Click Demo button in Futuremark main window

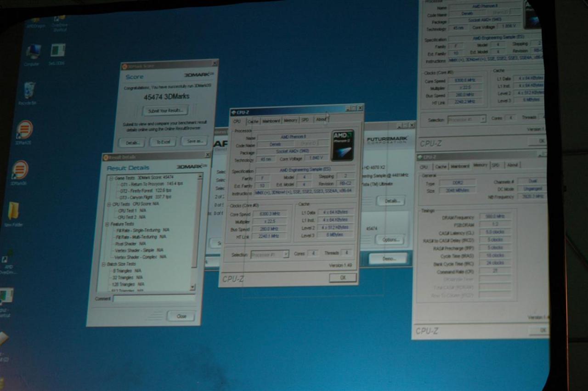point(388,258)
